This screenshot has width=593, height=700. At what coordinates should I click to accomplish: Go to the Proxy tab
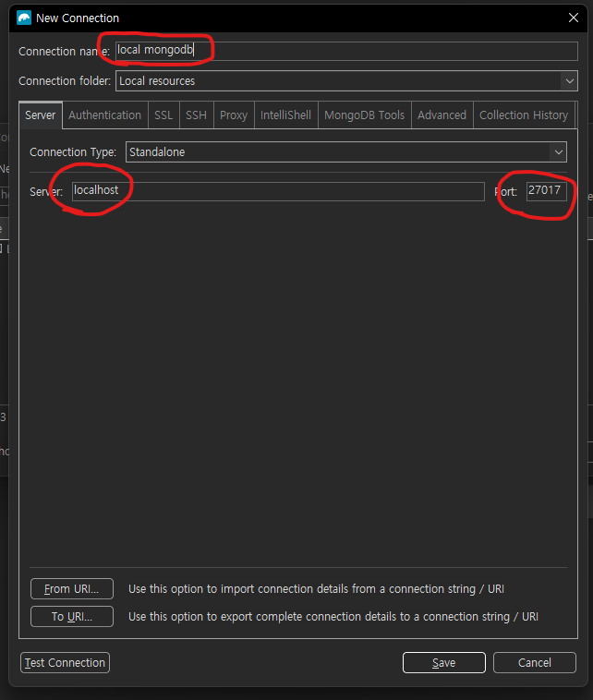click(x=234, y=115)
